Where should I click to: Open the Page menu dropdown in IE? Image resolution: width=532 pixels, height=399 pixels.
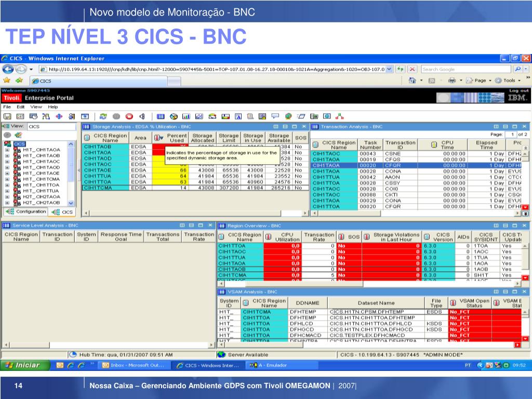pos(479,81)
